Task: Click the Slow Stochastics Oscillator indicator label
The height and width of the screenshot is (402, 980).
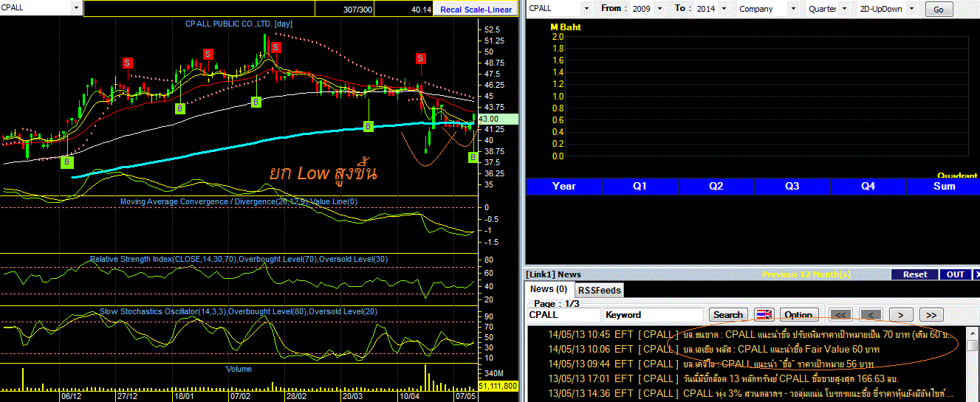Action: click(x=239, y=312)
